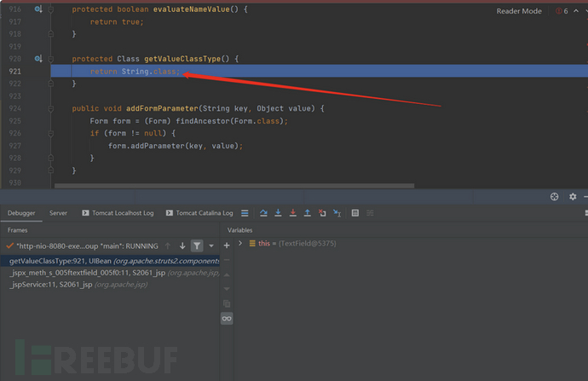
Task: Click the Step Into icon
Action: point(279,213)
